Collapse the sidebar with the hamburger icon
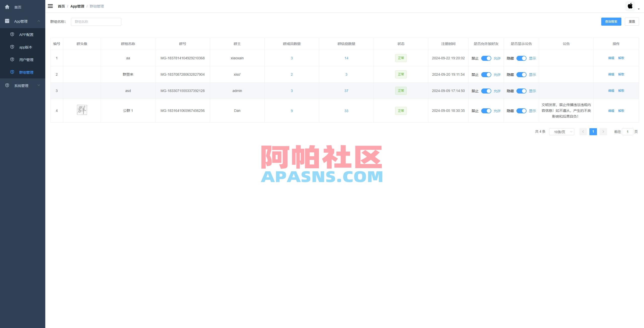Viewport: 644px width, 328px height. 50,6
